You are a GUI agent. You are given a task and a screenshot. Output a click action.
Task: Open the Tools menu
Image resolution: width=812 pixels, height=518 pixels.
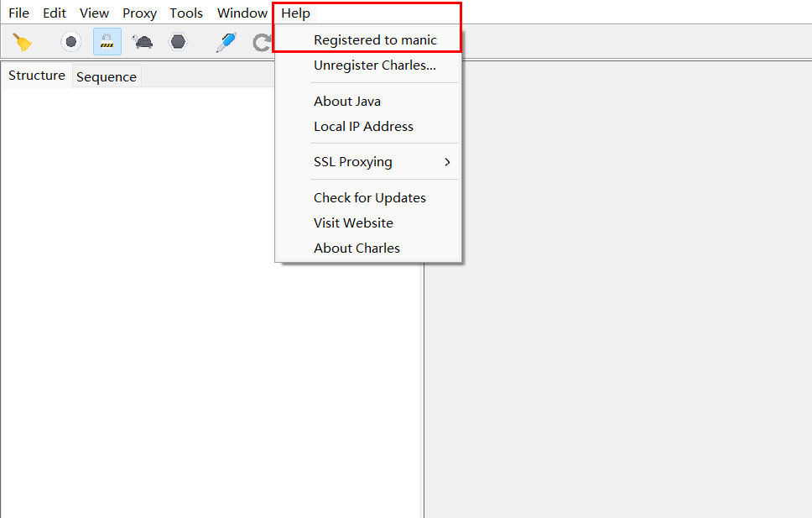(x=186, y=13)
